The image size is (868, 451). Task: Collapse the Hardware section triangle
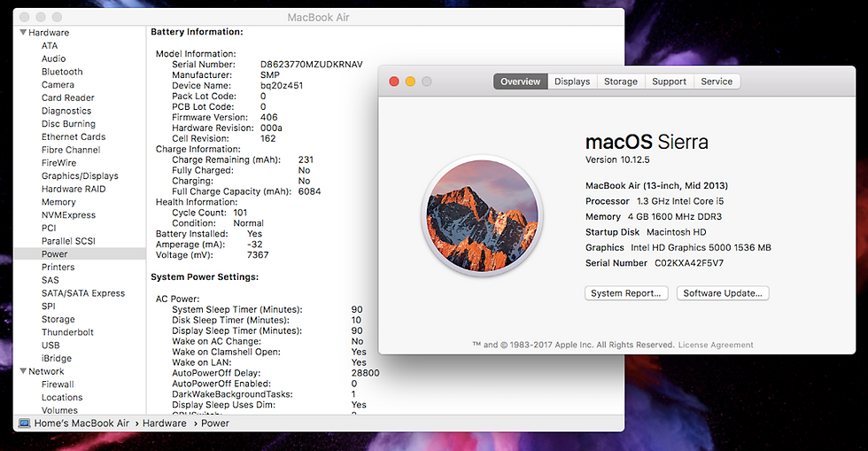pyautogui.click(x=23, y=33)
